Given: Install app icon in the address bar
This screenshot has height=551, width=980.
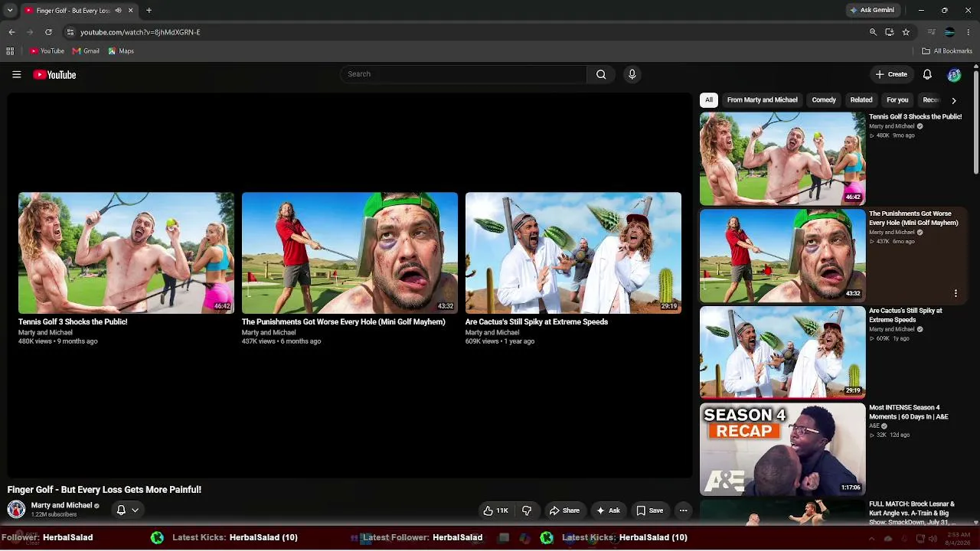Looking at the screenshot, I should [889, 32].
